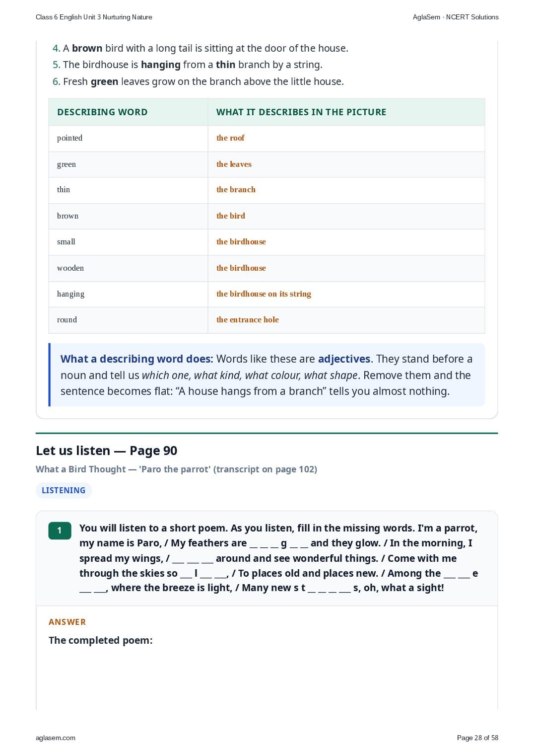Image resolution: width=534 pixels, height=756 pixels.
Task: Click the 'What a describing word does' note title
Action: pos(136,359)
